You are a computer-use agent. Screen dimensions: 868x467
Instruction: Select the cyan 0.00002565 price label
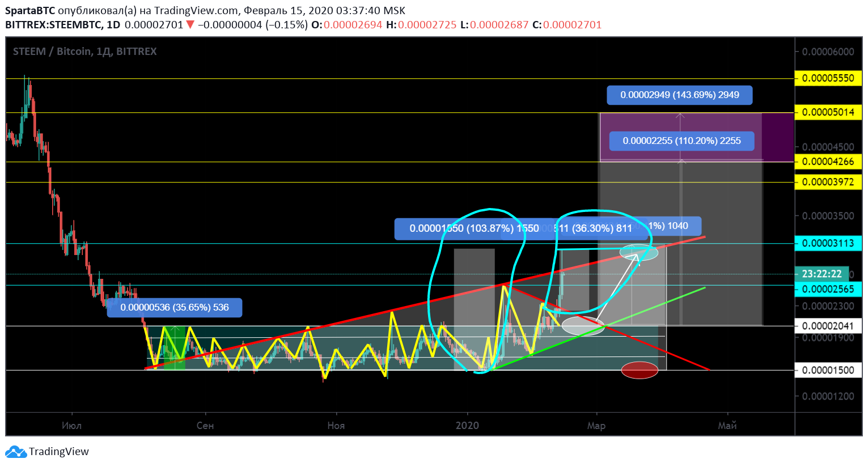click(828, 289)
